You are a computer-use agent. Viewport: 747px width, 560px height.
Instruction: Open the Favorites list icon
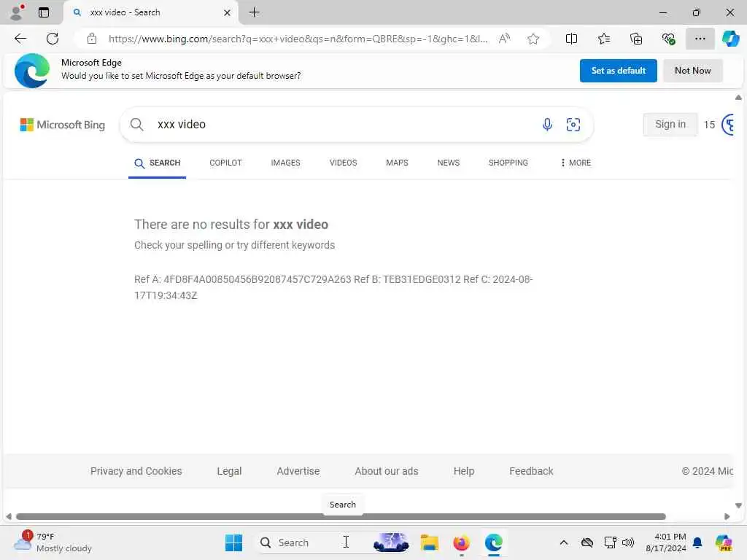point(603,39)
